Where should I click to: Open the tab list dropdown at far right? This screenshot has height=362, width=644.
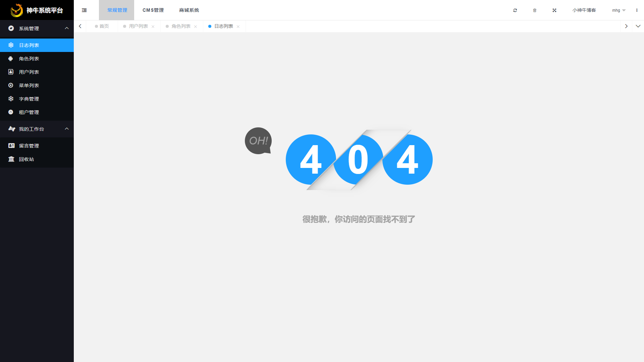pos(638,26)
